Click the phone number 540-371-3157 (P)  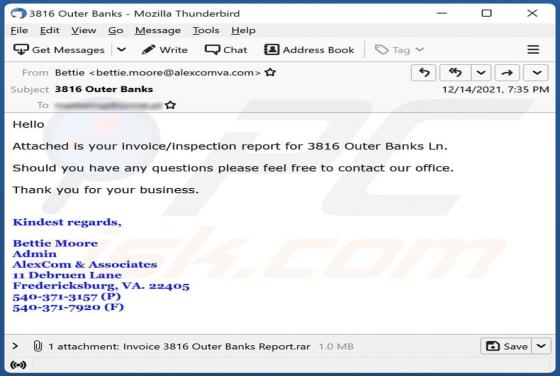pos(66,297)
